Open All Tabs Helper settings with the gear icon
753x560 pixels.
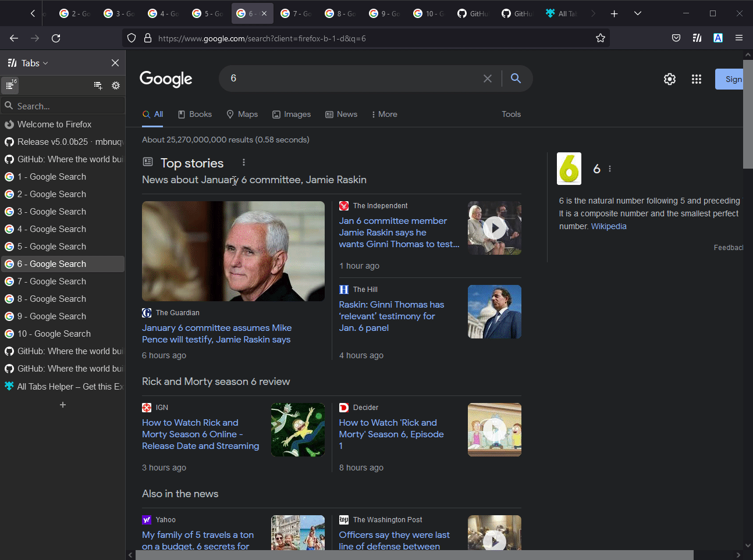116,85
